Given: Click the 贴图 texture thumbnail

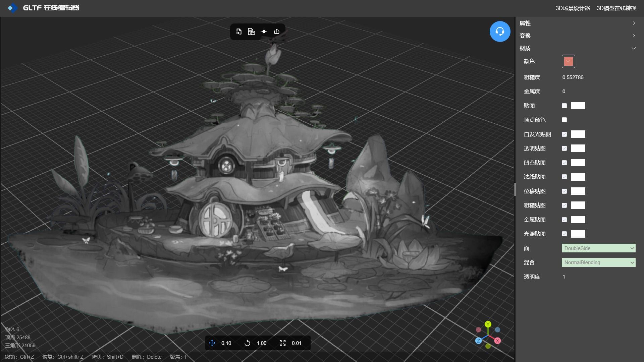Looking at the screenshot, I should pyautogui.click(x=578, y=106).
